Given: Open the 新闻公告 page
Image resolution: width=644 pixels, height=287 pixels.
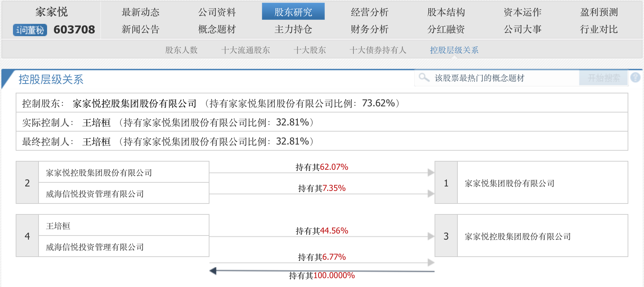Looking at the screenshot, I should click(141, 29).
